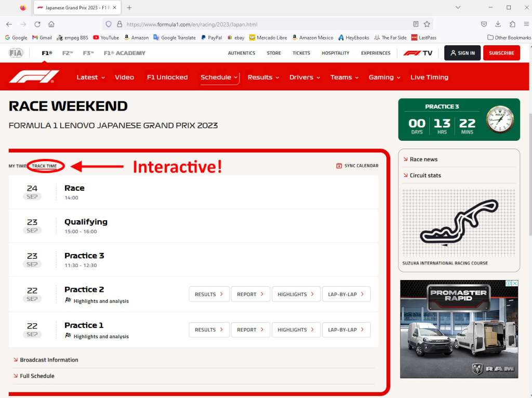Click the F1 logo in red header

click(x=34, y=77)
